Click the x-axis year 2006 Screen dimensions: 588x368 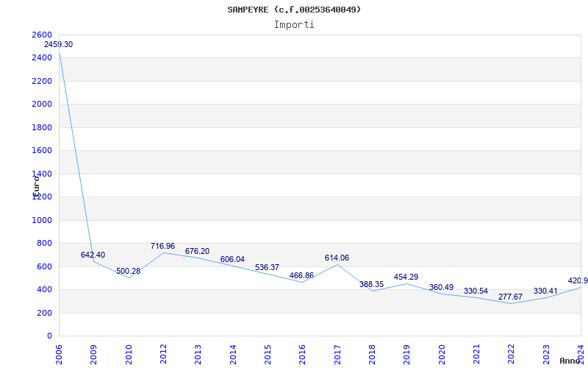(59, 355)
